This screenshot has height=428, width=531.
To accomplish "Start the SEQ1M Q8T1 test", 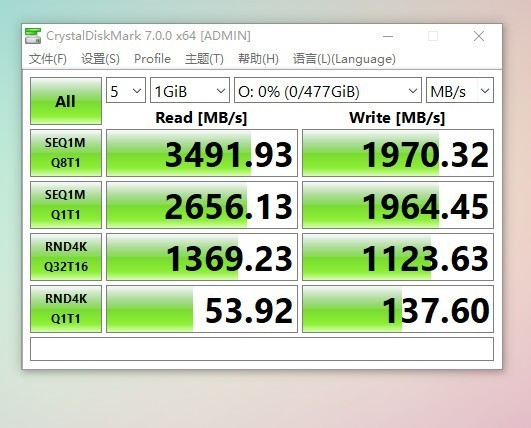I will click(66, 153).
